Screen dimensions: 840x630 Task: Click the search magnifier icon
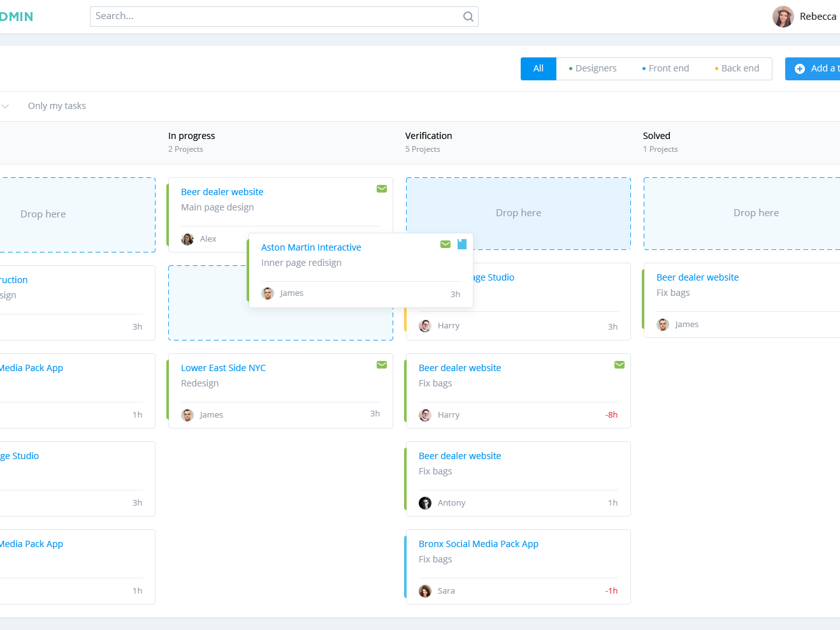pyautogui.click(x=468, y=17)
